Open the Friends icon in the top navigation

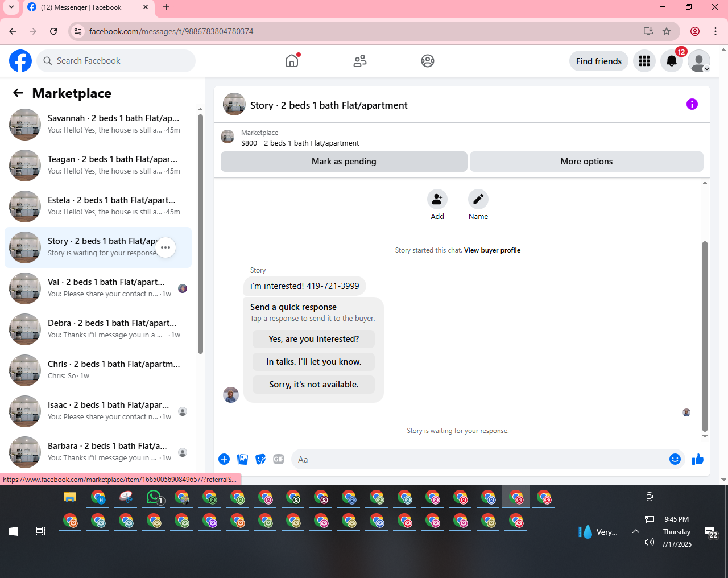pos(360,61)
